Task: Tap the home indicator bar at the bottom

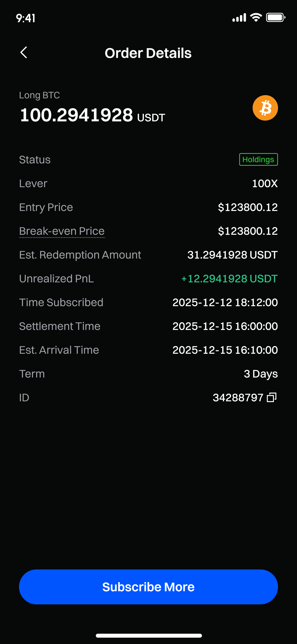Action: point(149,636)
